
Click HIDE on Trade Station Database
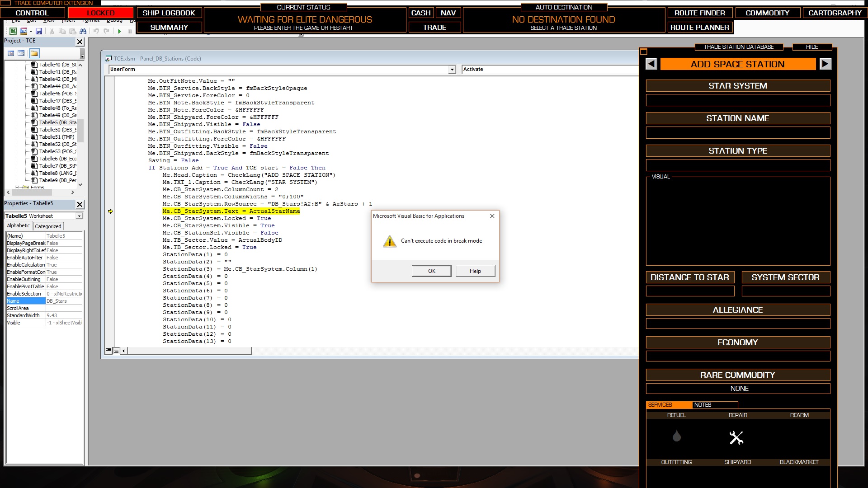pyautogui.click(x=812, y=47)
